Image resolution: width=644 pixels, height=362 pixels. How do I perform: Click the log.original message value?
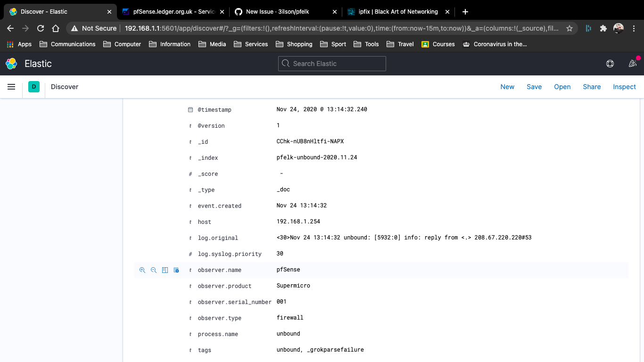click(404, 238)
